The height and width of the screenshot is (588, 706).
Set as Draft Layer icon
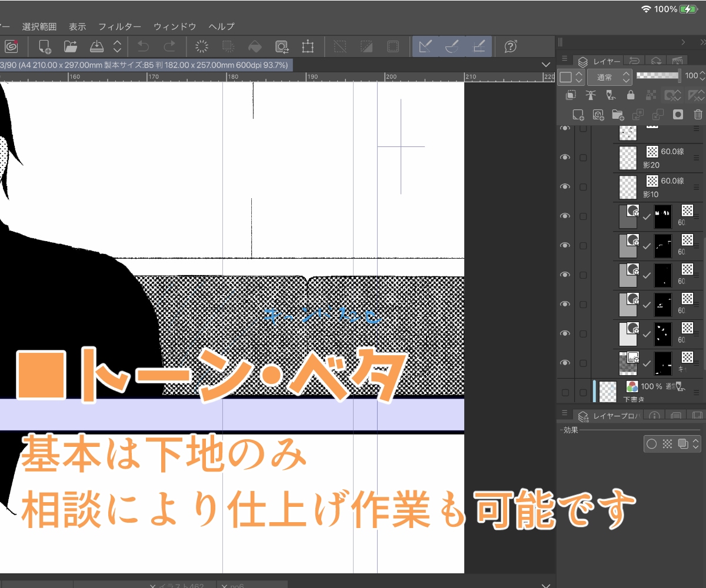pyautogui.click(x=611, y=95)
